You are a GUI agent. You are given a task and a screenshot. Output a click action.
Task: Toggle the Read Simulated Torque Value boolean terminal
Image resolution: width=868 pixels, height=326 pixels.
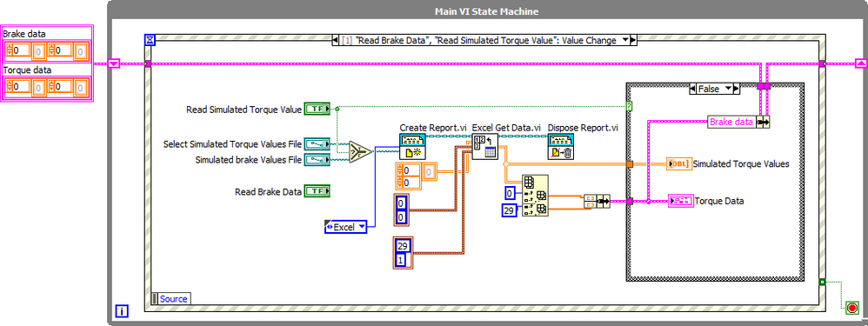pos(317,110)
